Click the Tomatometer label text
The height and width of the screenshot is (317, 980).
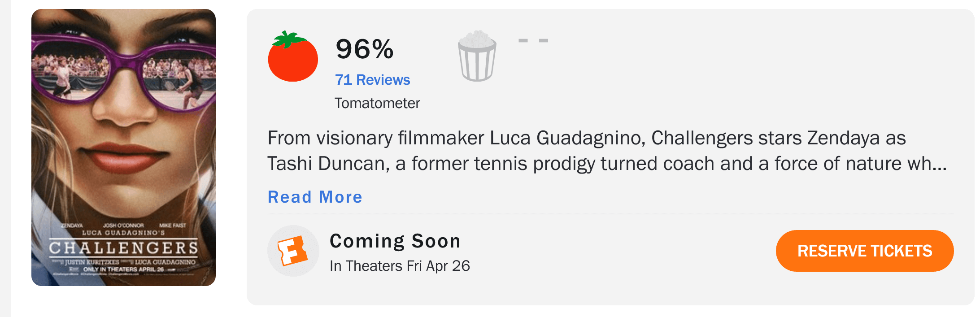[x=377, y=103]
